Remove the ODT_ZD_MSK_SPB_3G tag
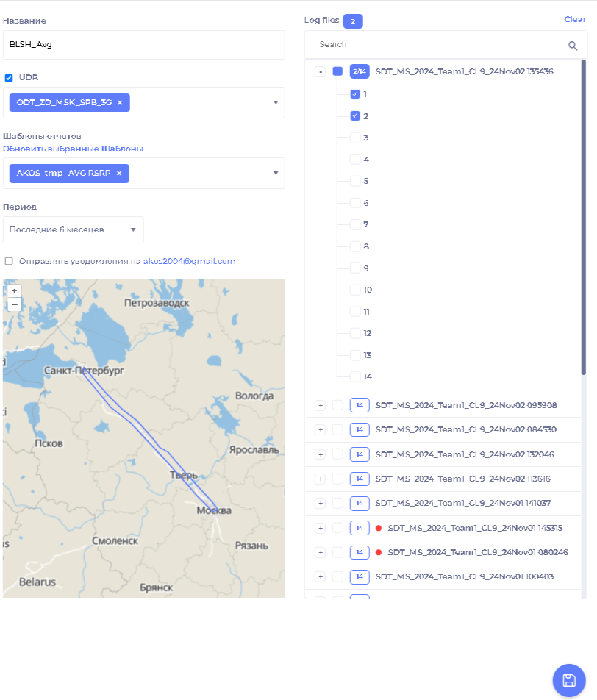597x700 pixels. (120, 103)
